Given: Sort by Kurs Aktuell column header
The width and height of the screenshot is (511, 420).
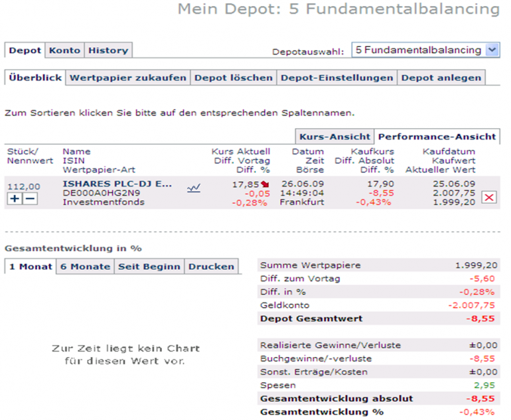Looking at the screenshot, I should tap(241, 151).
